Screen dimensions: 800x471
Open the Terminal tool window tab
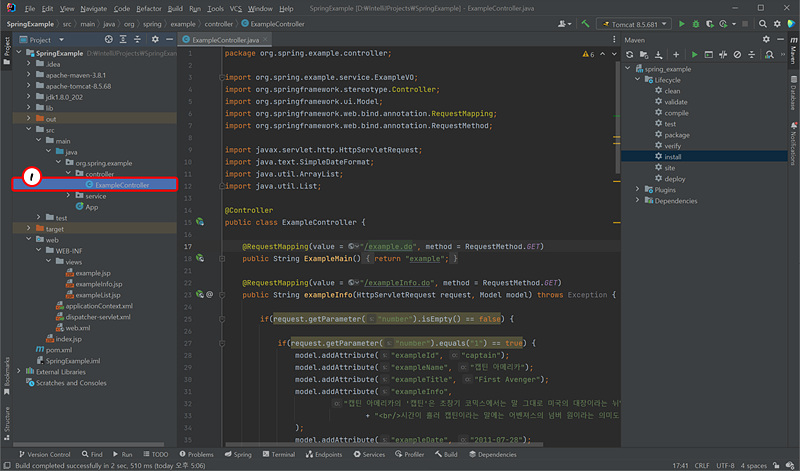(x=279, y=454)
